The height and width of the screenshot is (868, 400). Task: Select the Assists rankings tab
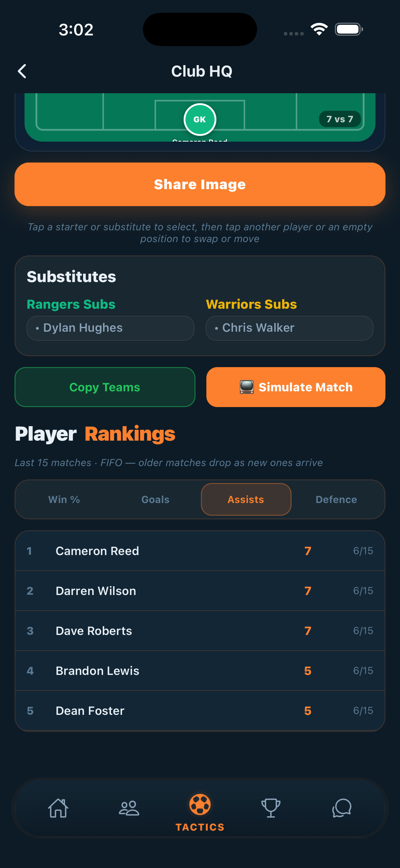(246, 499)
